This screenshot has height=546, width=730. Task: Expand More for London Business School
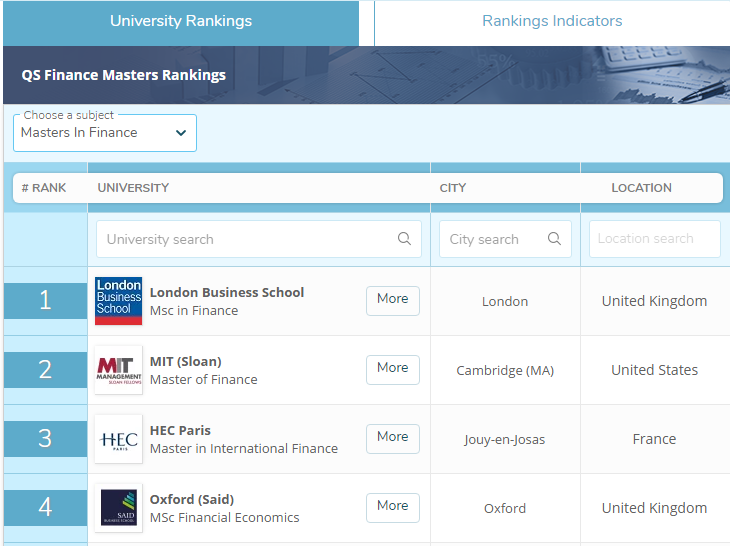point(392,299)
